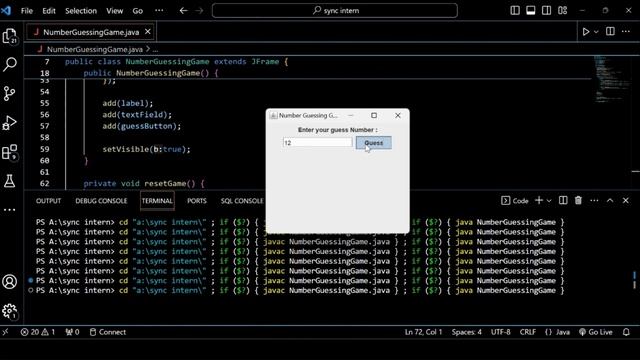The image size is (640, 360).
Task: Open the Explorer view in activity bar
Action: coord(9,36)
